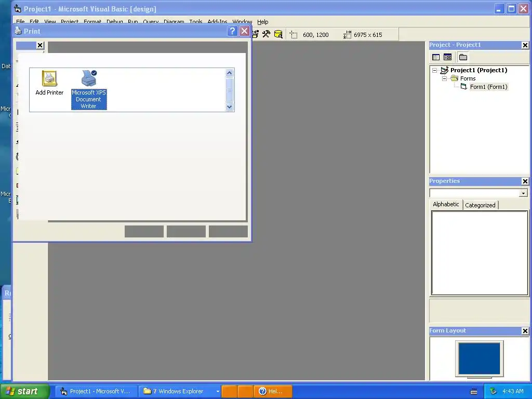532x399 pixels.
Task: Open the Format menu
Action: point(92,22)
